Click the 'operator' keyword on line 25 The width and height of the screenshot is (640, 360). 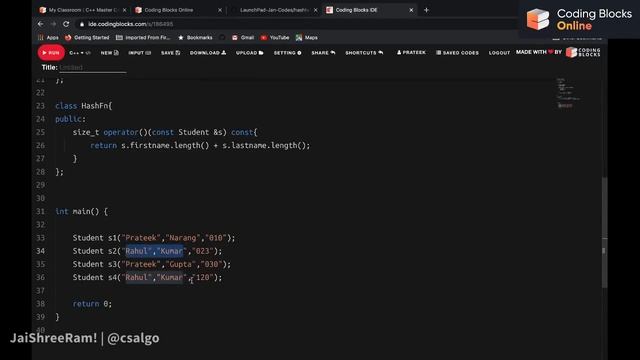pos(121,132)
